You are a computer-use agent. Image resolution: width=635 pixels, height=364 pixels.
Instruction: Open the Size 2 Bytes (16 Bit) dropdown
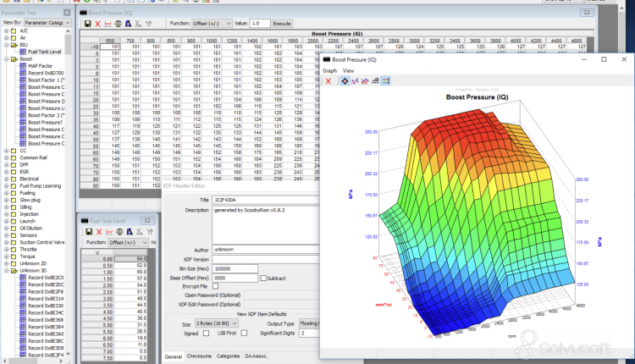click(216, 323)
